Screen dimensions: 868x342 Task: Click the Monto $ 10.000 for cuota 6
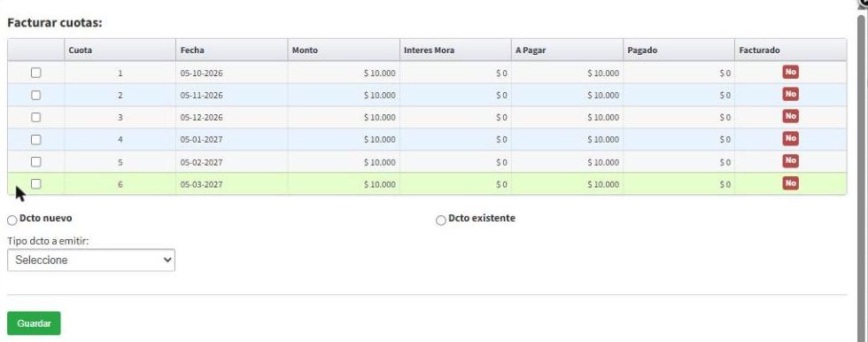(x=380, y=184)
